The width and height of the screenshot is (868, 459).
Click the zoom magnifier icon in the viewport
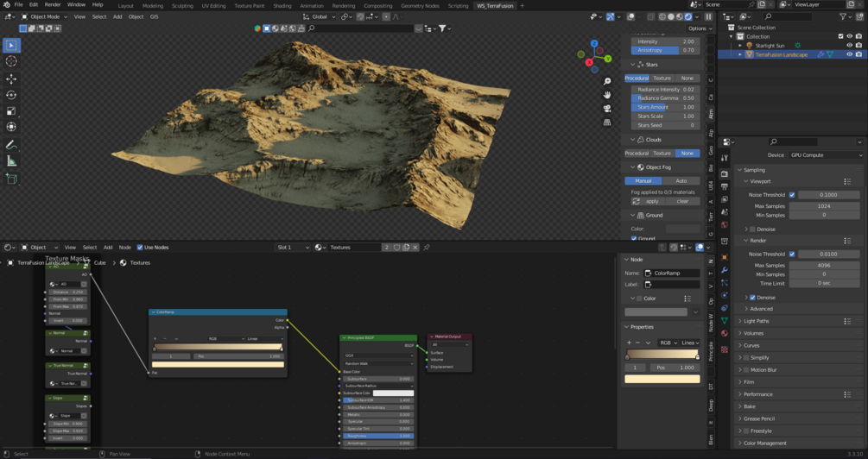(607, 81)
